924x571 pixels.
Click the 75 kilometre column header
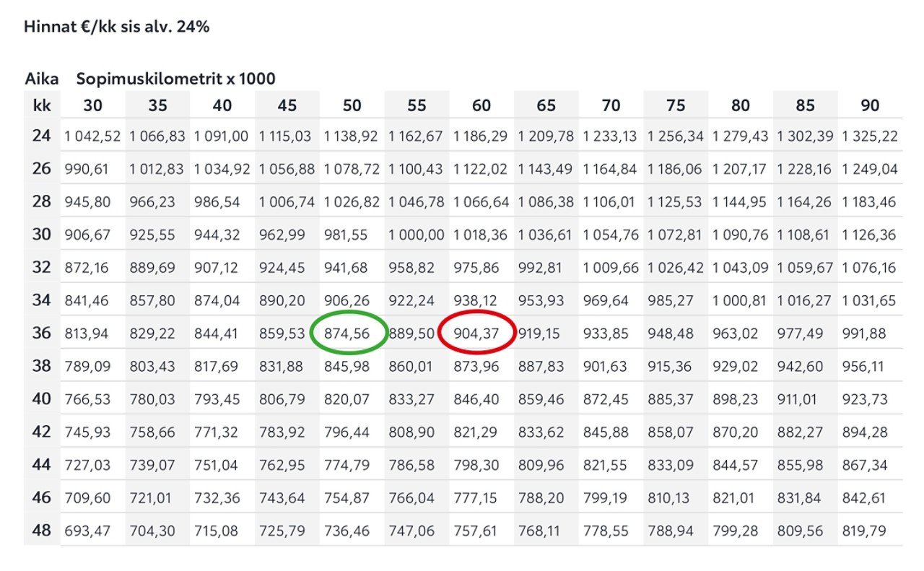[x=676, y=105]
